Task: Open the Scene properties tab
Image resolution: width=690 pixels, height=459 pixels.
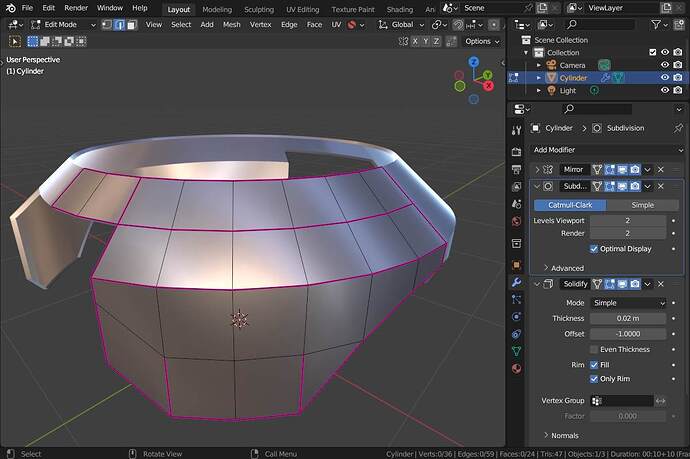Action: 517,204
